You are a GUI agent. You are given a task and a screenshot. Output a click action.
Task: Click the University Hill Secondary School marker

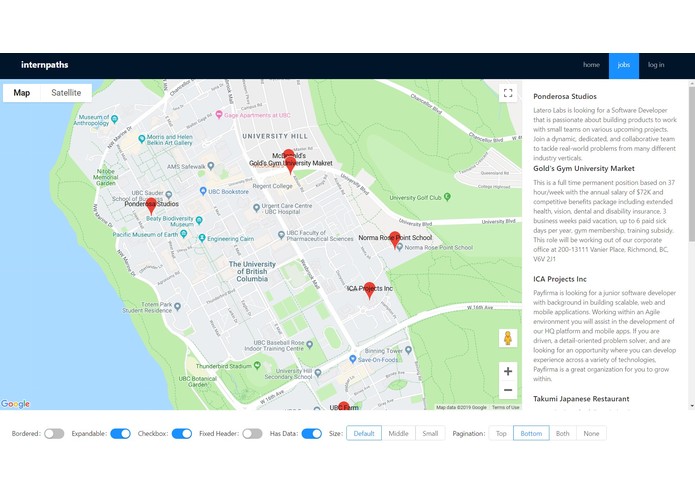318,374
